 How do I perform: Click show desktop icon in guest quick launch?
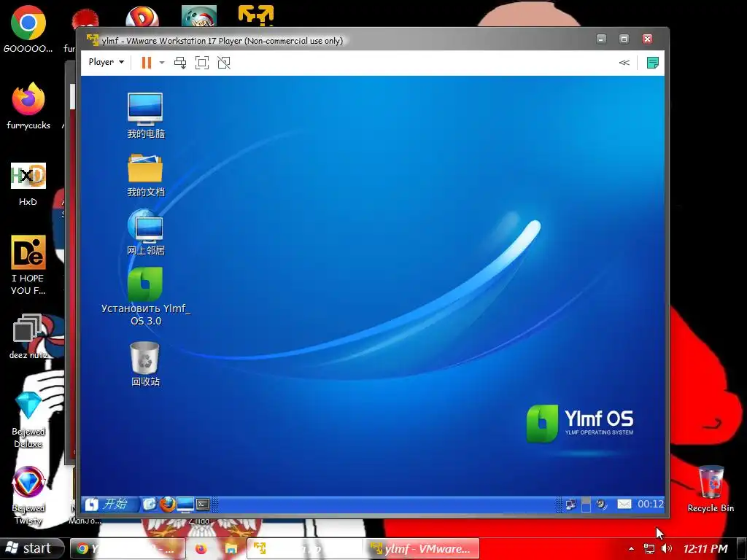[x=149, y=504]
